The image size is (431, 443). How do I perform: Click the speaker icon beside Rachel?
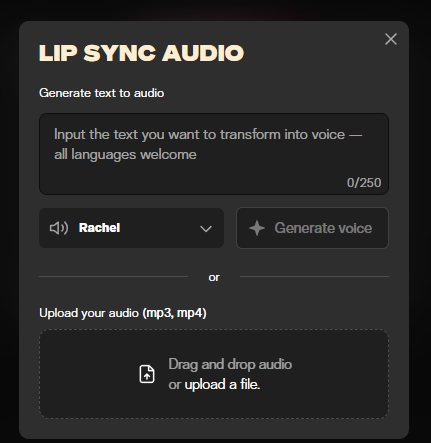(59, 228)
